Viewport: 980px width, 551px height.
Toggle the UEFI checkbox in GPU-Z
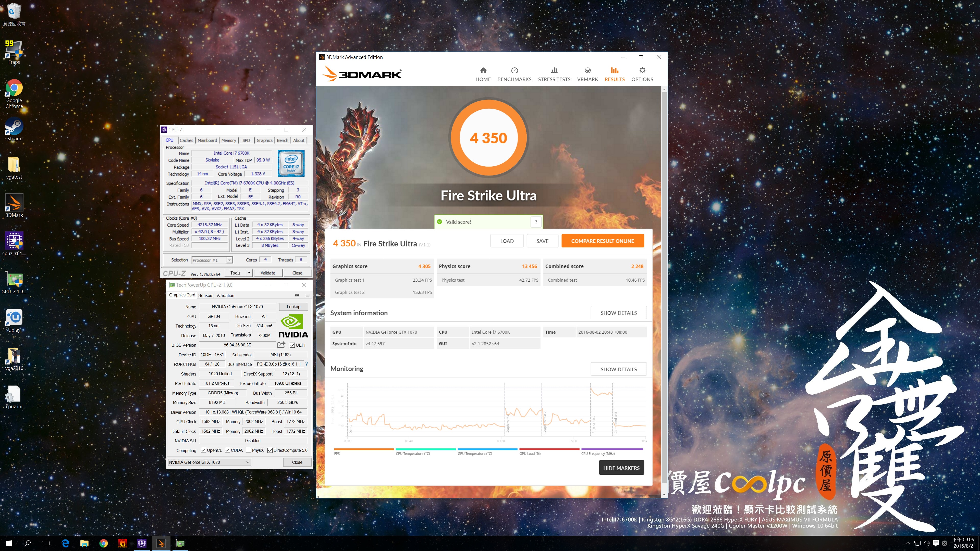tap(292, 345)
